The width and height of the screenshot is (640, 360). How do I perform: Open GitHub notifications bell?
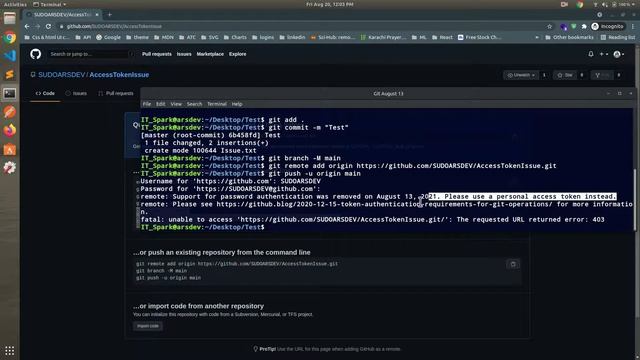coord(591,54)
